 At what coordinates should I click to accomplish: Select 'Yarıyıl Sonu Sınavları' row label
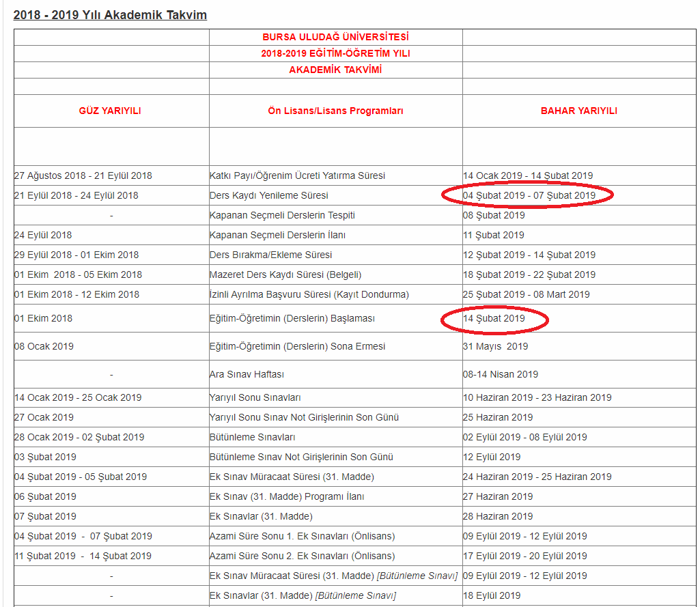[x=255, y=397]
